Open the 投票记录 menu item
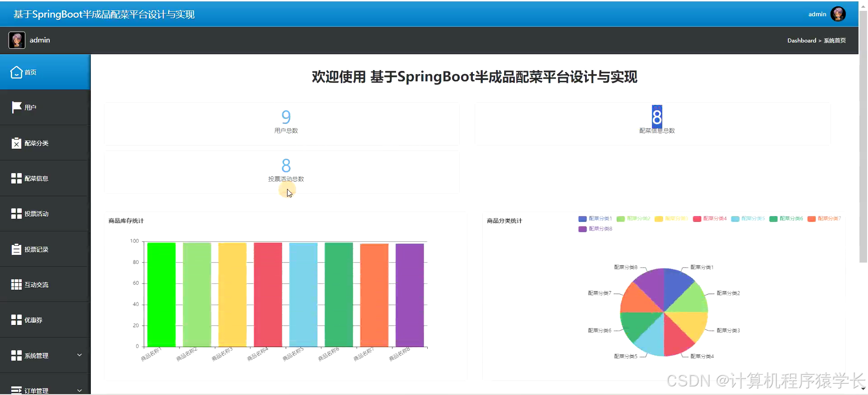The width and height of the screenshot is (868, 395). [45, 249]
